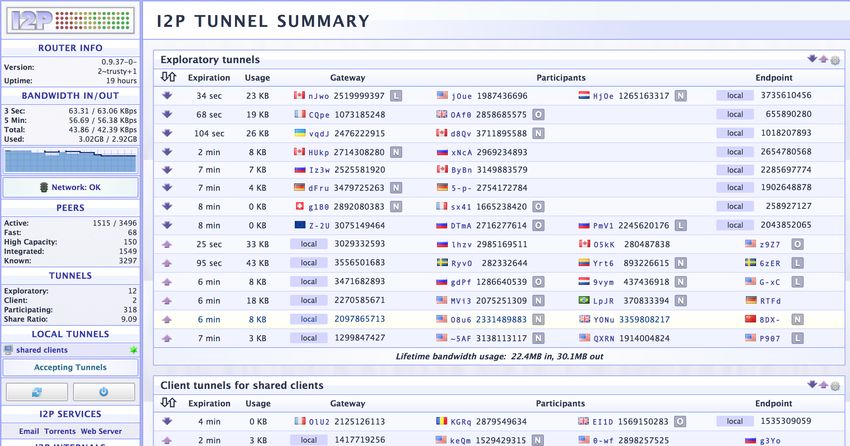Viewport: 850px width, 446px height.
Task: Click the local endpoint badge for tunnel 3735610456
Action: 735,95
